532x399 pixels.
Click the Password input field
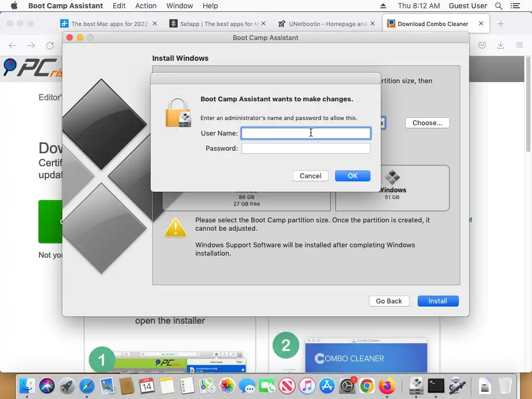pos(305,148)
